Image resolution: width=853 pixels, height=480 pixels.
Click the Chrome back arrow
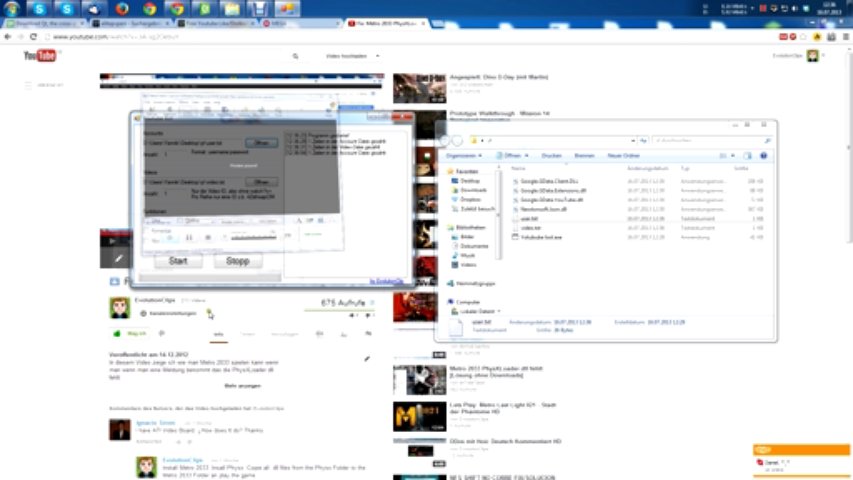click(x=9, y=37)
